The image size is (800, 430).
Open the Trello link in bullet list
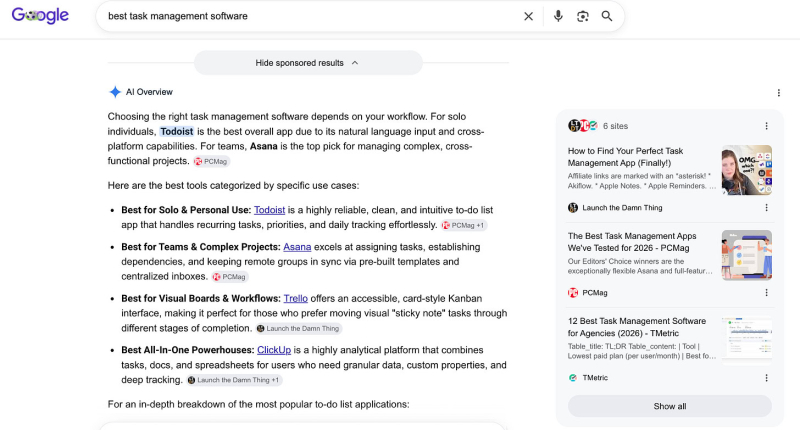point(295,298)
